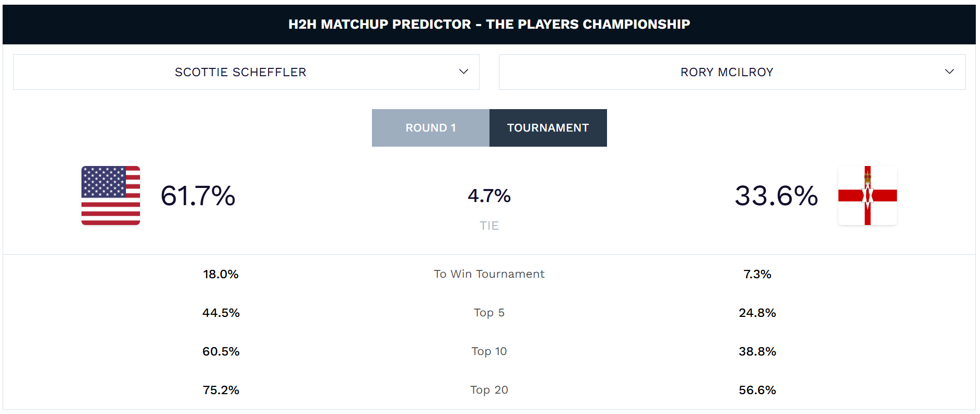Click the Top 20 row label

[489, 390]
